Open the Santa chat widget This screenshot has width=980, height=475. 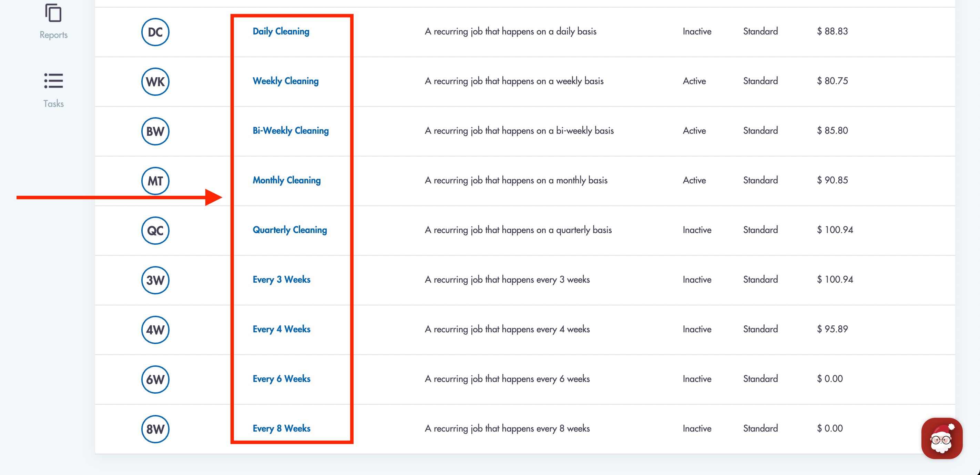[941, 438]
